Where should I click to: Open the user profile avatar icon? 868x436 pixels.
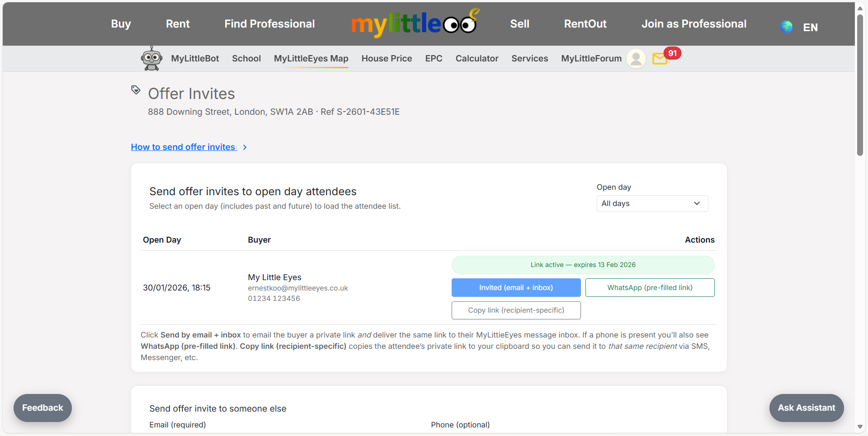point(636,59)
